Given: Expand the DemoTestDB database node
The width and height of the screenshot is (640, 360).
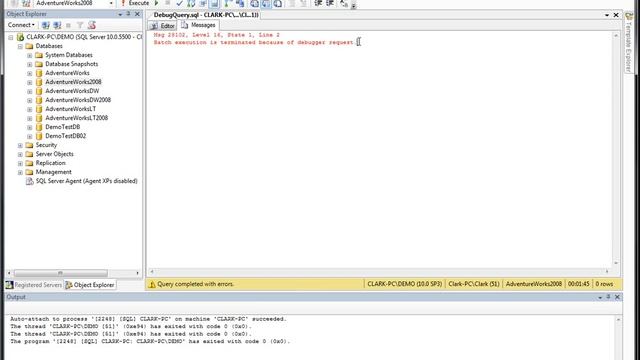Looking at the screenshot, I should point(29,127).
